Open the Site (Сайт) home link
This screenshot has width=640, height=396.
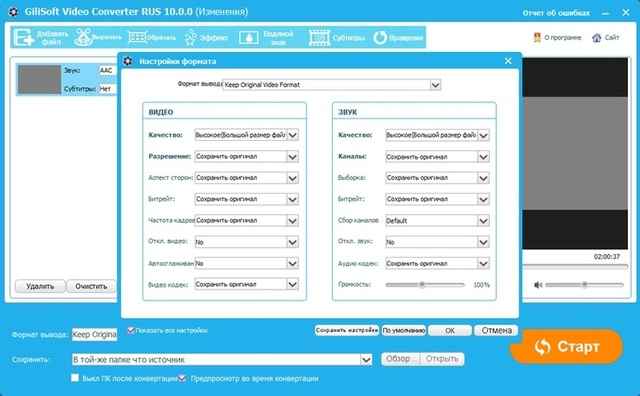(606, 38)
